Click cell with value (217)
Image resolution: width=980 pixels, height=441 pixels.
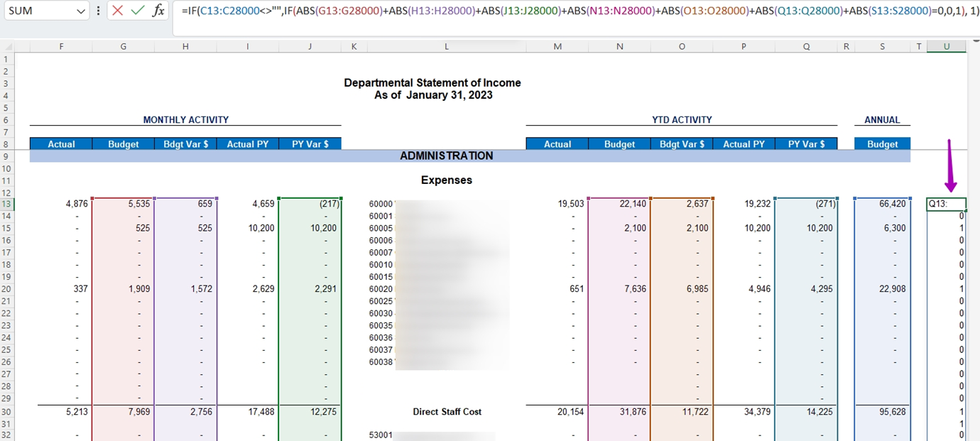[x=310, y=204]
